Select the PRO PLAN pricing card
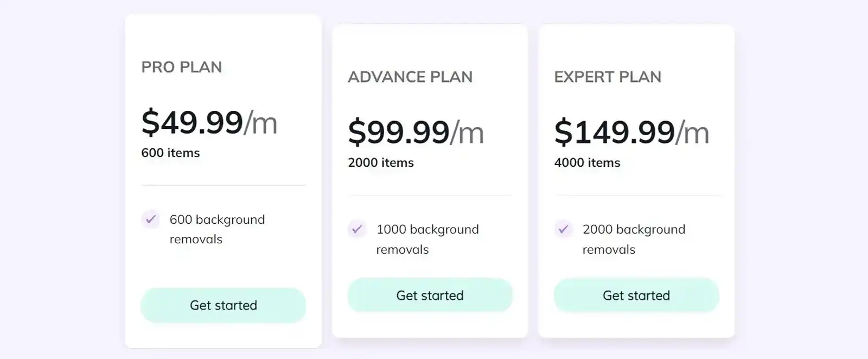 coord(223,179)
